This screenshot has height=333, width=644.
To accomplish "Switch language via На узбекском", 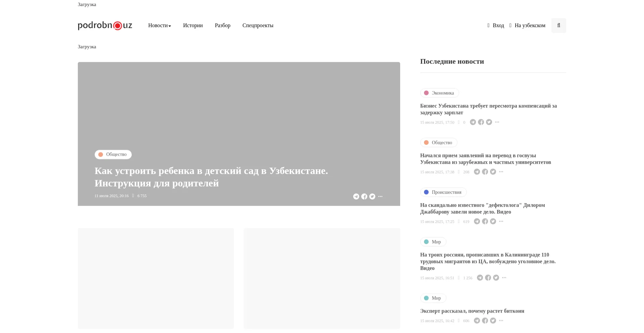I will [527, 25].
